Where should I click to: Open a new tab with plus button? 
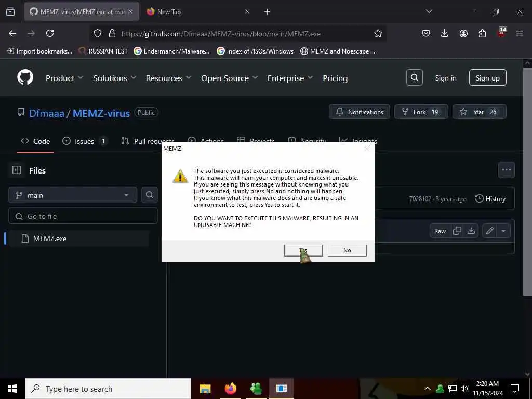click(x=268, y=12)
